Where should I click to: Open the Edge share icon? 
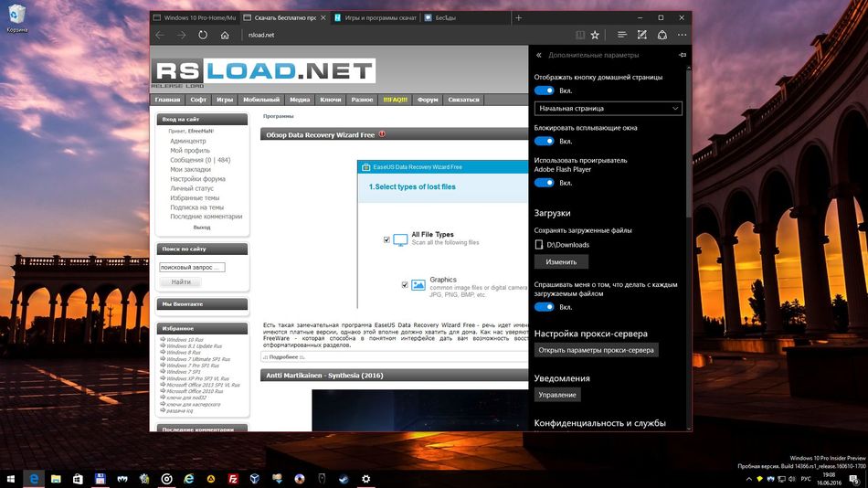click(x=662, y=35)
